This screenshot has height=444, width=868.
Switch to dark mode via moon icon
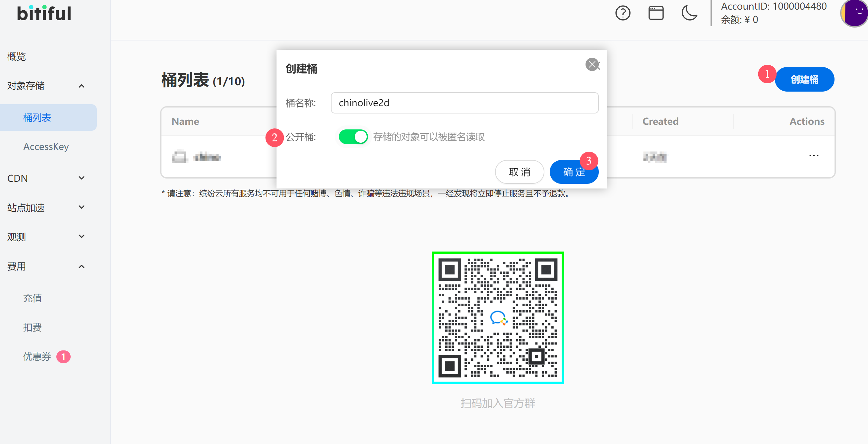tap(689, 13)
